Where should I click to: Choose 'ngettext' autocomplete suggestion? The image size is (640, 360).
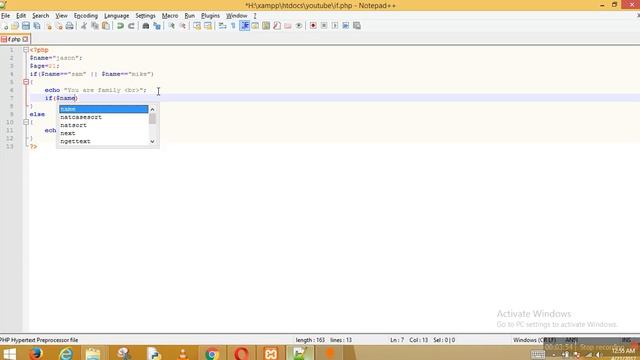[x=104, y=141]
